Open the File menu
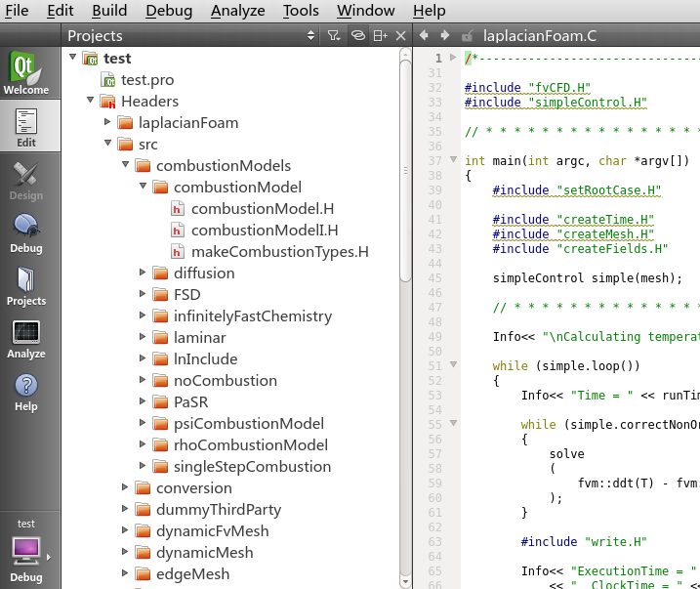Viewport: 700px width, 589px height. [x=17, y=11]
